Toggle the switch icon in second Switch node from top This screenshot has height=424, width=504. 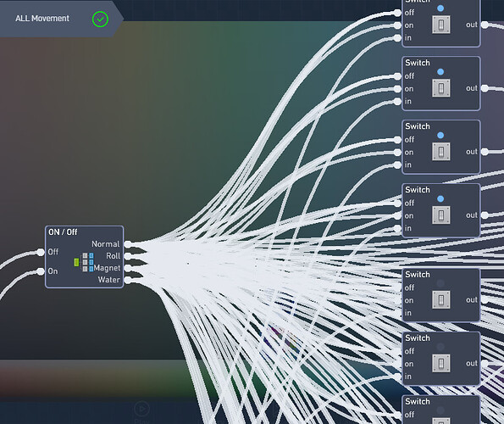(441, 88)
